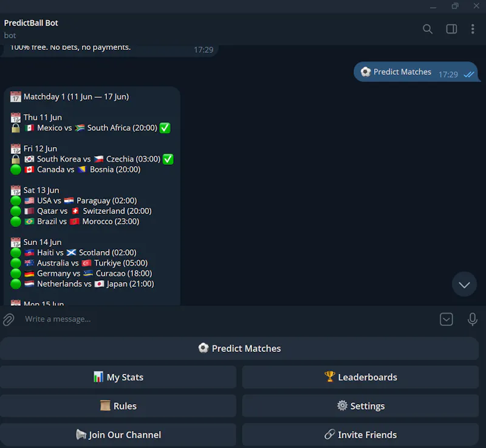Open Rules

118,406
